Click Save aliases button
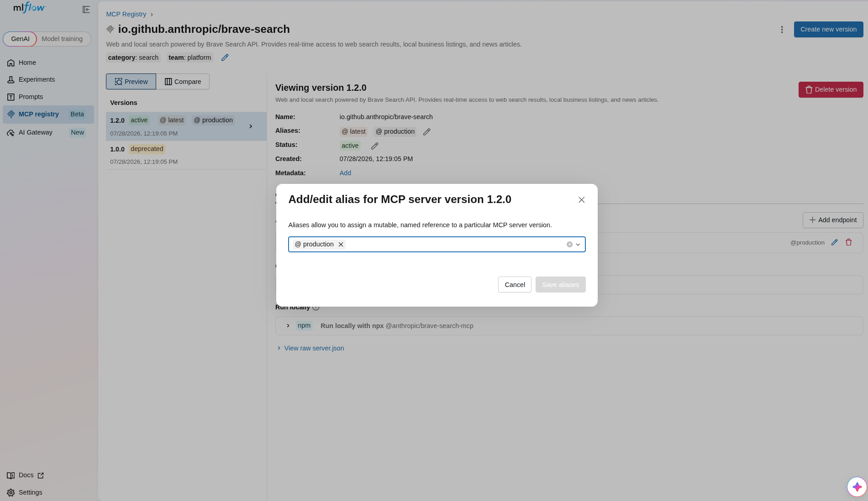868x501 pixels. [560, 285]
